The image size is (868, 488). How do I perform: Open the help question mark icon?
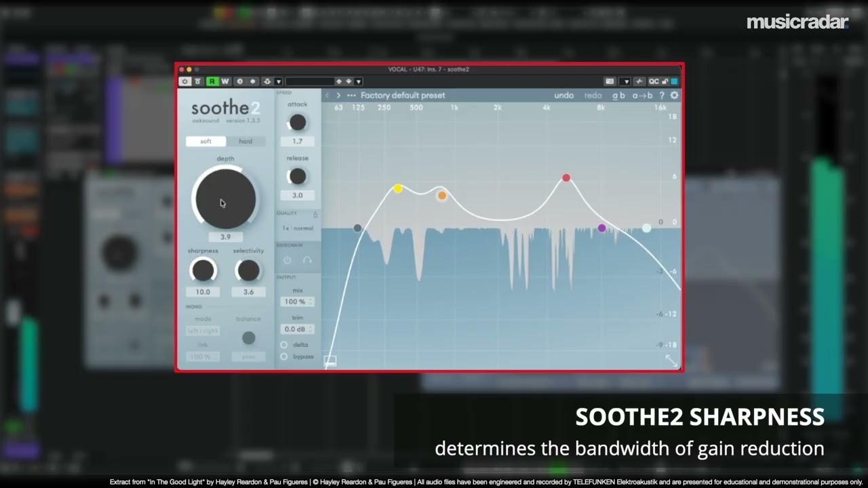662,96
